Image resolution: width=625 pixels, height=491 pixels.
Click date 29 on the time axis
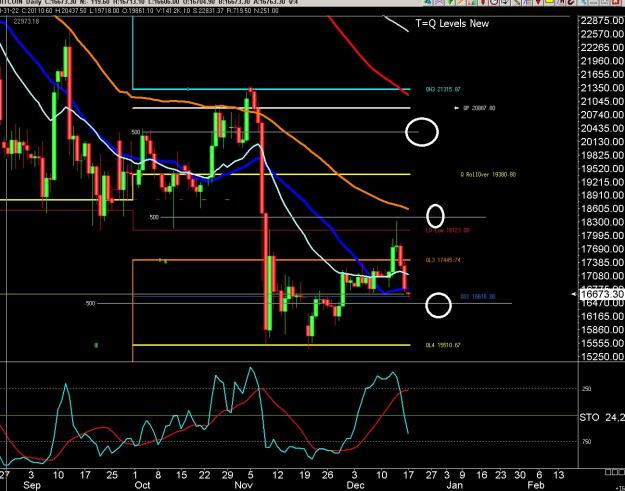(227, 475)
